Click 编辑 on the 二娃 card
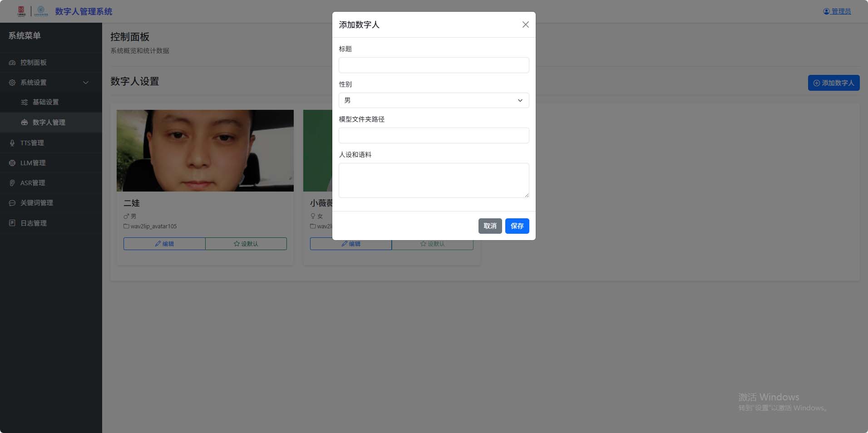 tap(164, 244)
